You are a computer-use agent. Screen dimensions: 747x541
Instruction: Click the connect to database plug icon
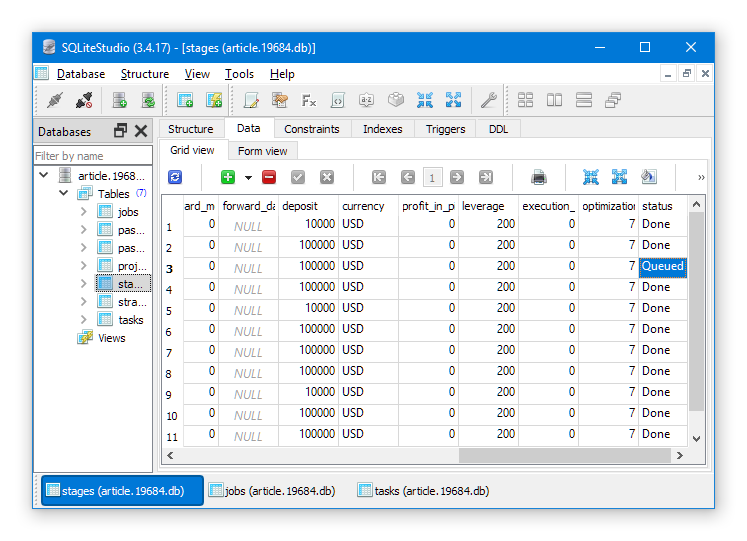tap(56, 100)
